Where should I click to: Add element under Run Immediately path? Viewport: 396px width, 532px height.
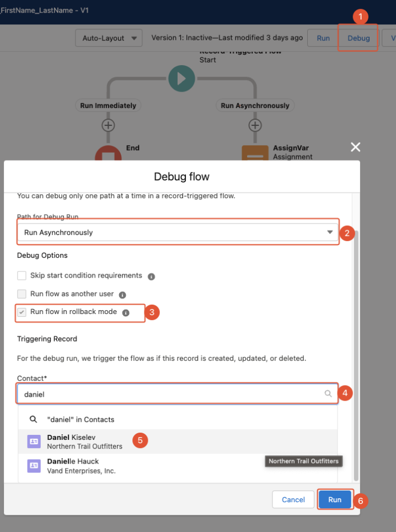108,125
